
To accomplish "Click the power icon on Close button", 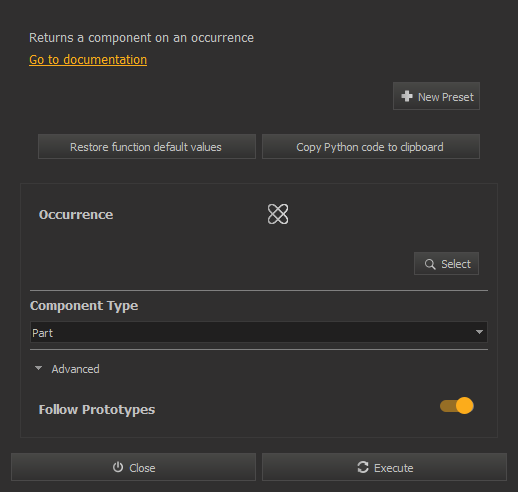I will pos(118,467).
